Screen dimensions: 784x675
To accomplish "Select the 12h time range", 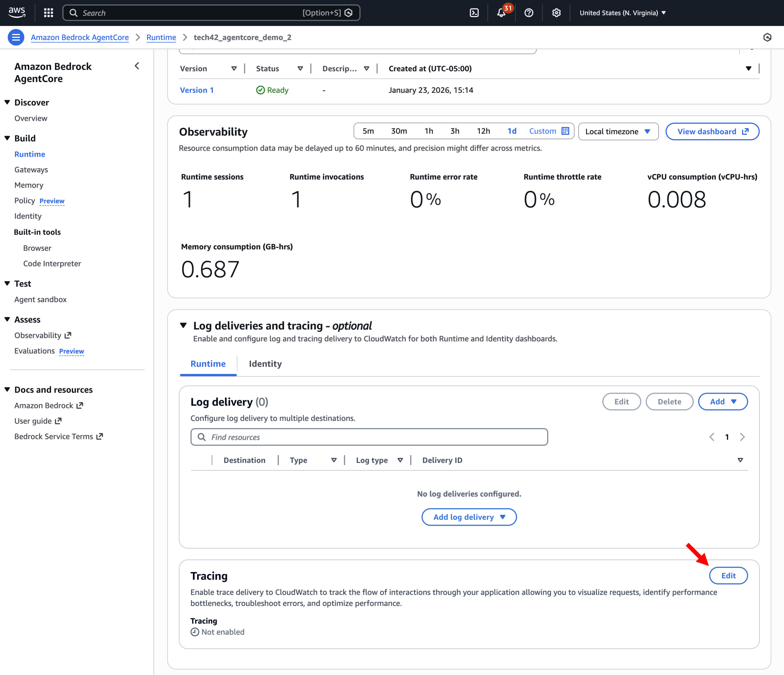I will tap(483, 131).
